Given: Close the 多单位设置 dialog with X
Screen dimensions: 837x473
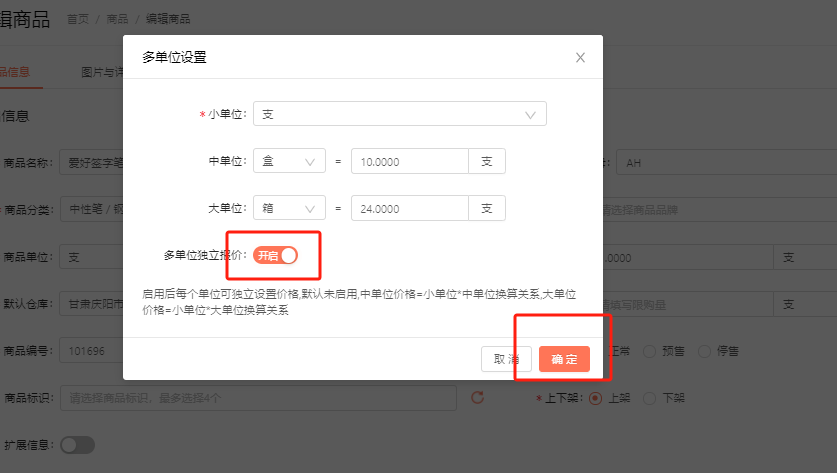Looking at the screenshot, I should point(580,58).
